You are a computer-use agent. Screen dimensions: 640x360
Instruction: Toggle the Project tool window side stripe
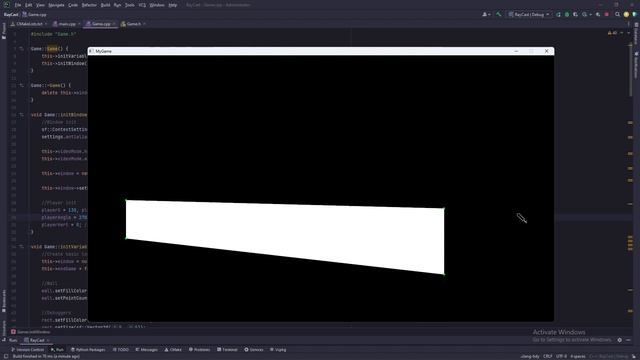(4, 32)
